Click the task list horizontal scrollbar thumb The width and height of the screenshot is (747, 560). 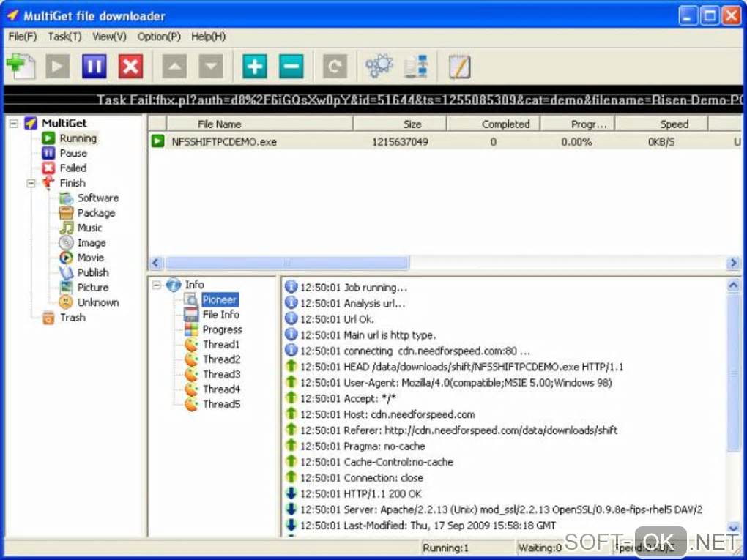pyautogui.click(x=287, y=262)
